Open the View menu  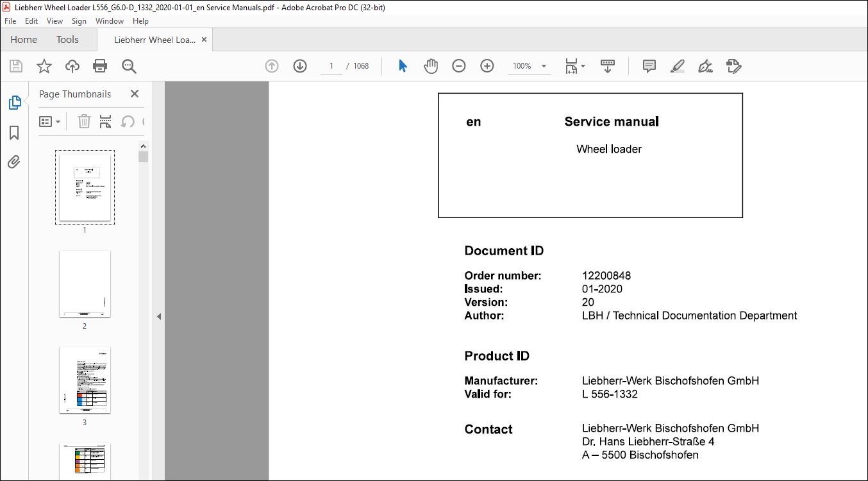click(55, 21)
